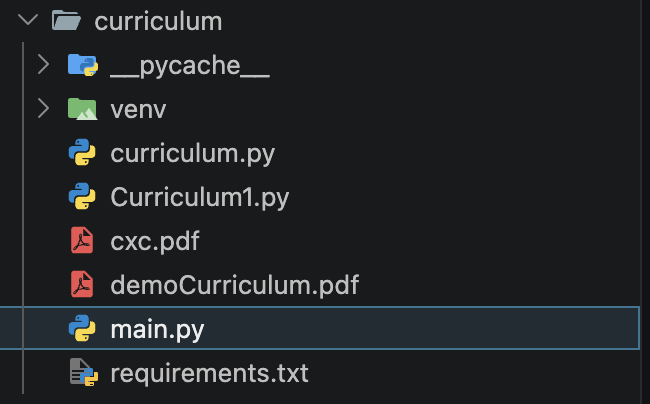Click the Python icon beside main.py

click(x=82, y=329)
